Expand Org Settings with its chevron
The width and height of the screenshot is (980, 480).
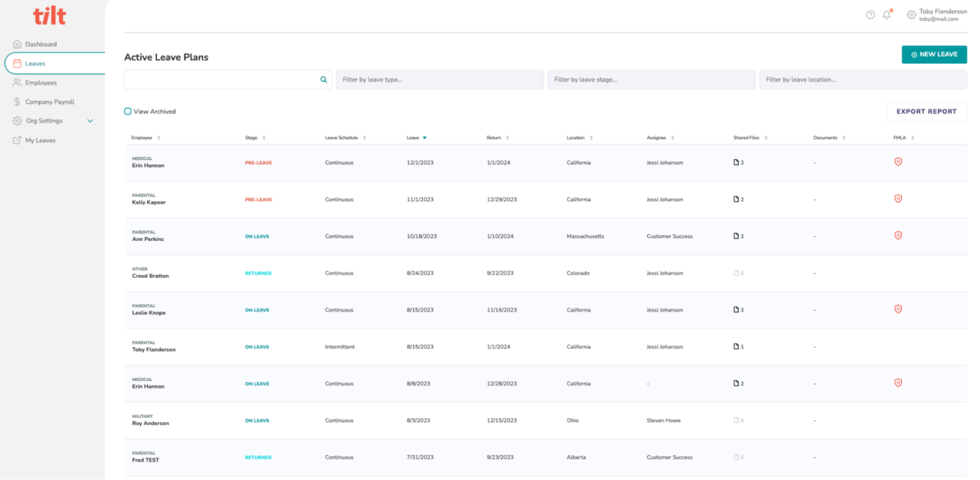(x=90, y=120)
